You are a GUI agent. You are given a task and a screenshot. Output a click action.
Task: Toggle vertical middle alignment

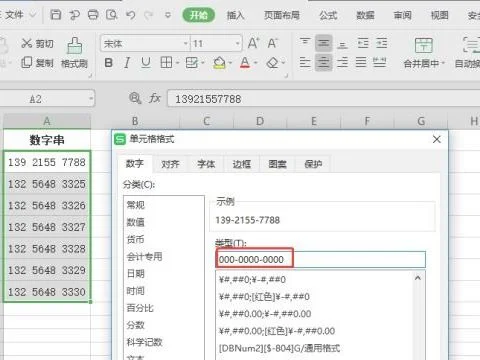[324, 43]
